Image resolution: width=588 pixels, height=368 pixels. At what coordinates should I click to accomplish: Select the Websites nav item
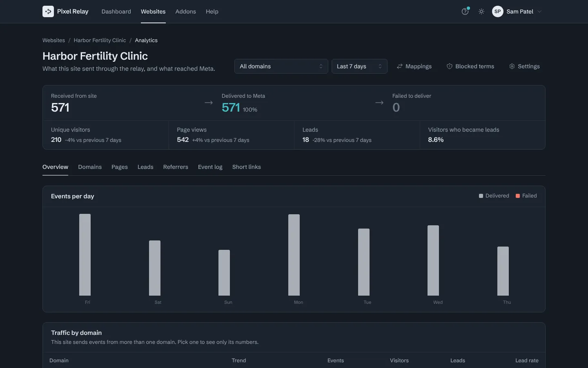pos(153,11)
